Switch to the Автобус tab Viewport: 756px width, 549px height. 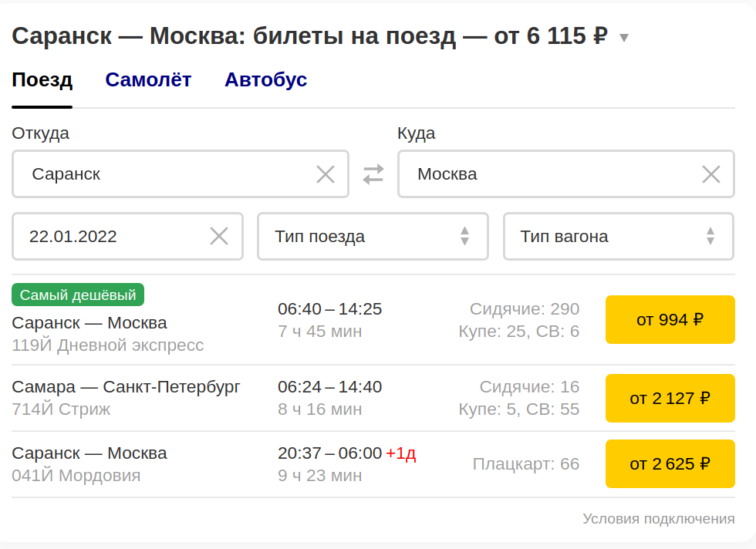point(265,79)
